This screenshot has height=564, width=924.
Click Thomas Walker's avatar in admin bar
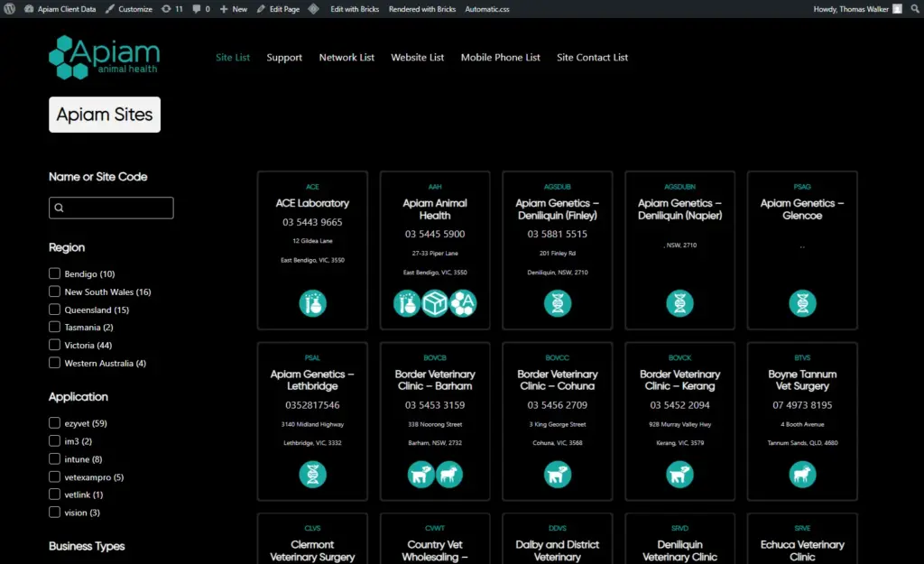click(897, 9)
